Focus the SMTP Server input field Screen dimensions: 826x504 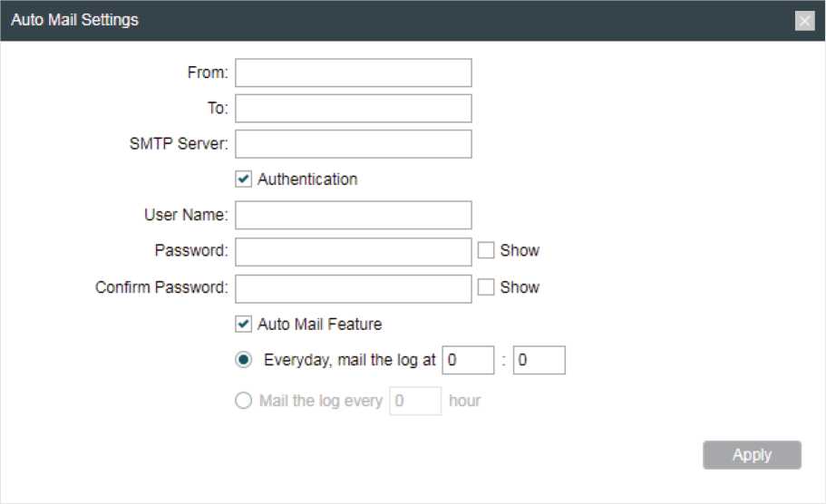[354, 144]
